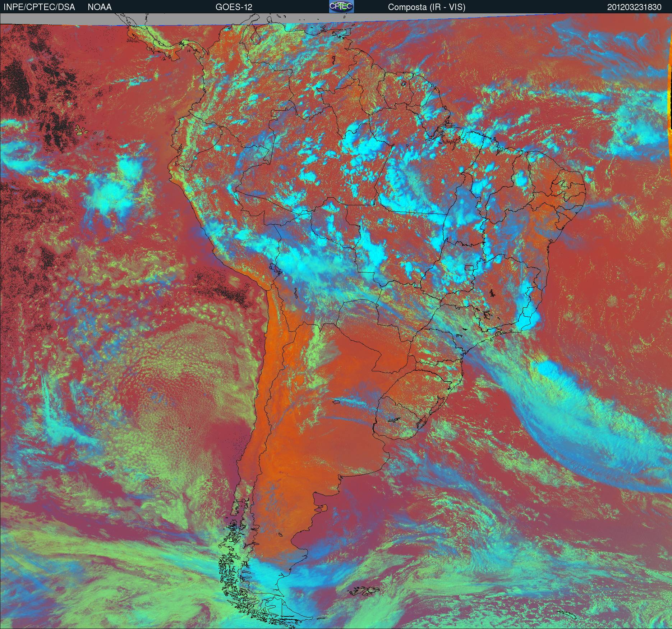Click the Composta (IR - VIS) title
Viewport: 672px width, 629px height.
(427, 7)
